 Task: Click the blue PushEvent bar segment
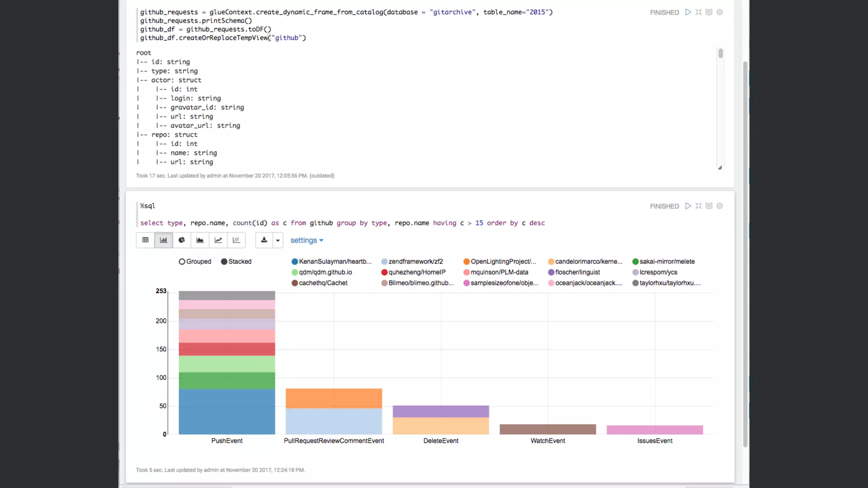tap(227, 412)
